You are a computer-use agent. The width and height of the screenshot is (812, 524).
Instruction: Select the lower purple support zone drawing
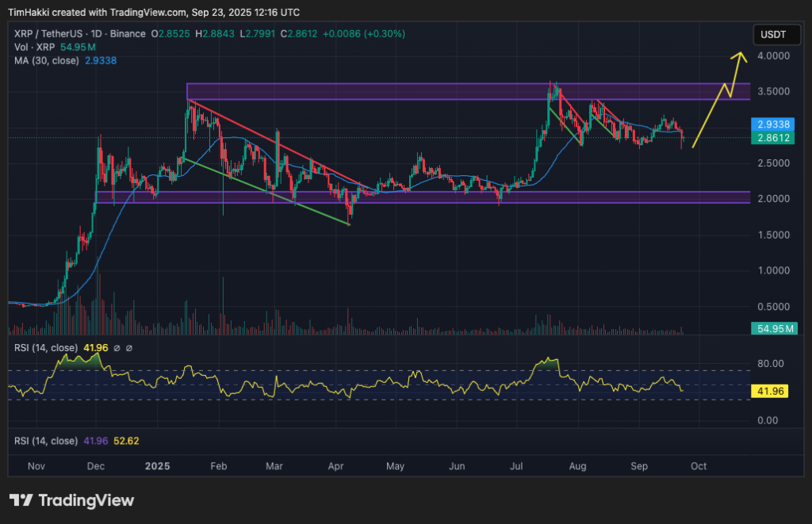(x=436, y=197)
